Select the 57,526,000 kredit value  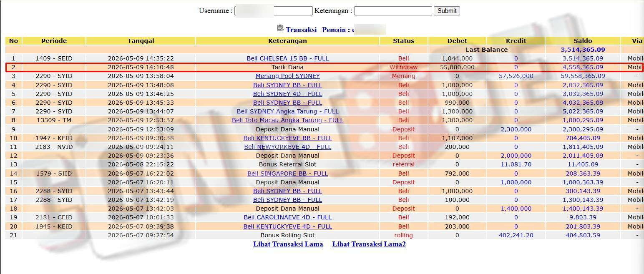pyautogui.click(x=516, y=76)
